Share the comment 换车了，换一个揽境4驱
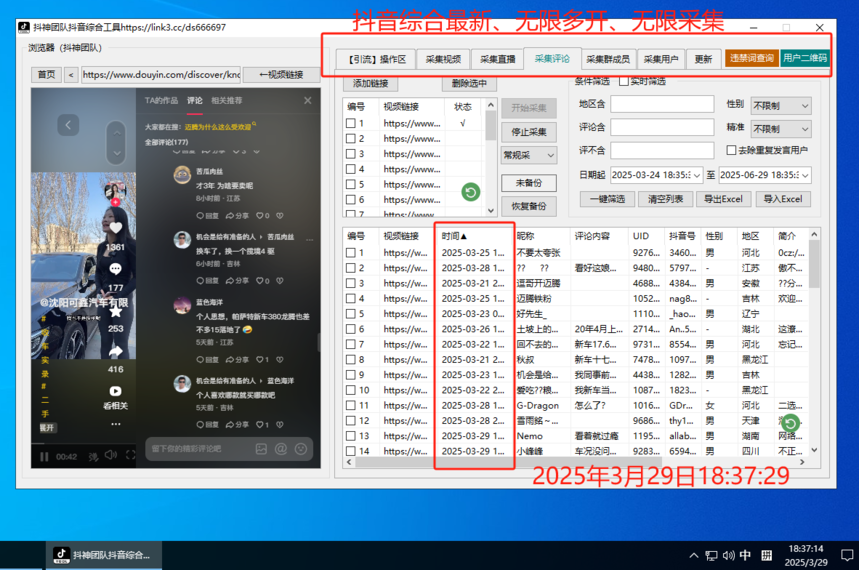 [x=237, y=281]
